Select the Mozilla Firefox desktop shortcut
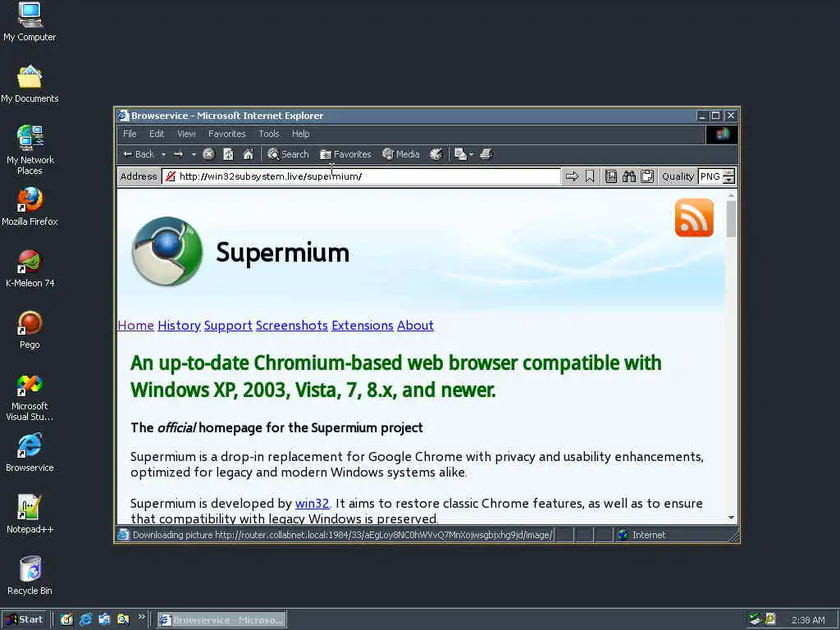840x630 pixels. 30,207
